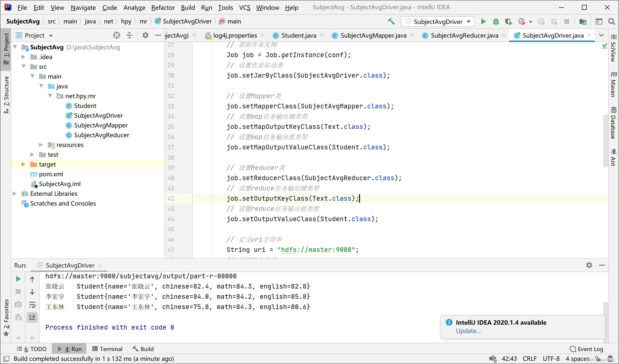This screenshot has height=364, width=619.
Task: Close the SubjectAvgDriver run tab
Action: click(x=100, y=266)
